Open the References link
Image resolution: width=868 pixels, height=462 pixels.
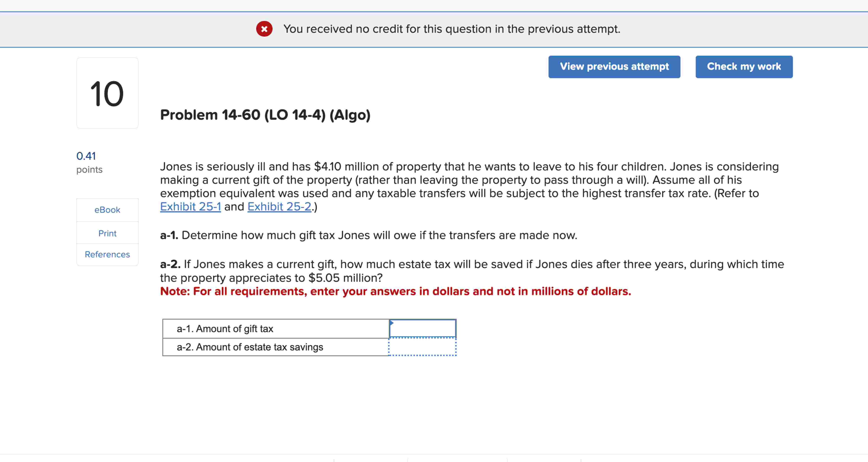coord(107,254)
